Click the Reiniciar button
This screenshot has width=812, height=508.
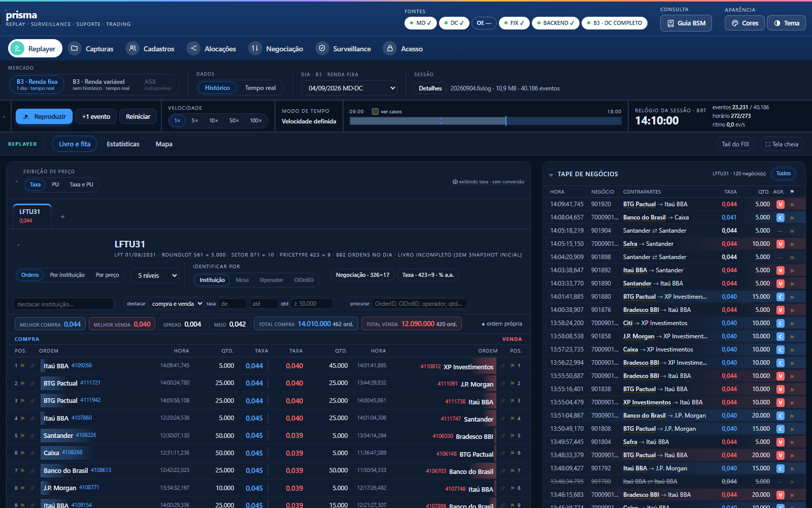click(x=138, y=117)
